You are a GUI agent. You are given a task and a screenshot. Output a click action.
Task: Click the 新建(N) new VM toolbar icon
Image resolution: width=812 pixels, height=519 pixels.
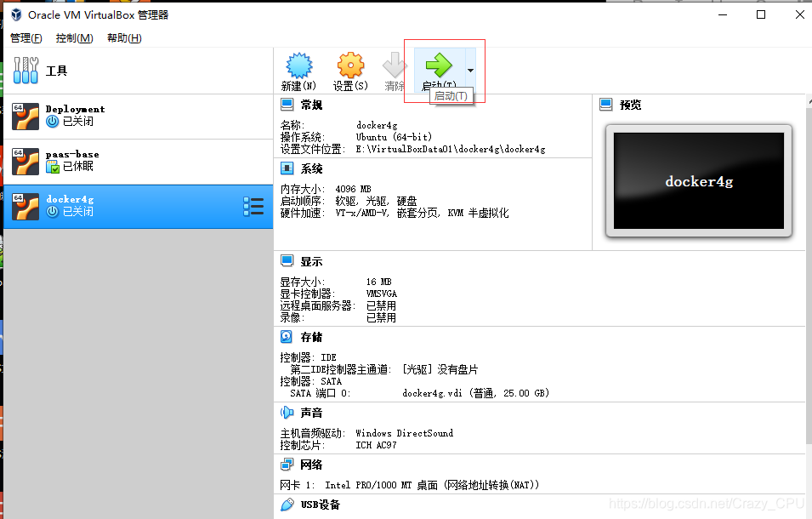coord(298,66)
